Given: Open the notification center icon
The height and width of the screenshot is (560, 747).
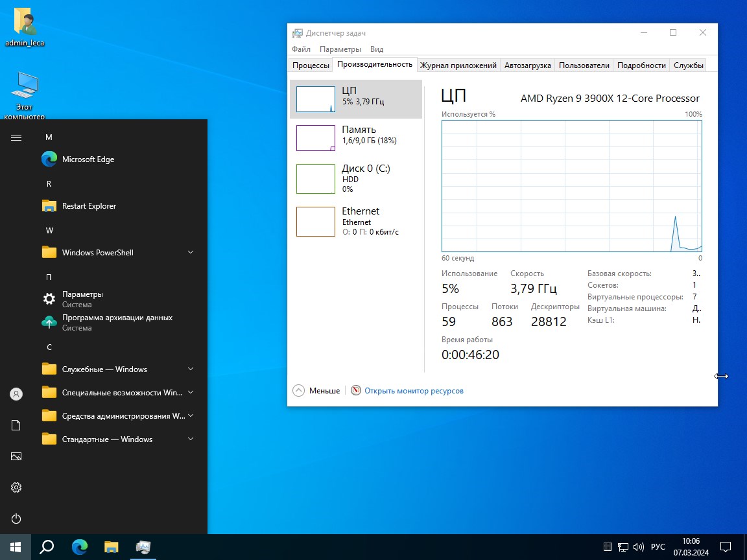Looking at the screenshot, I should (726, 546).
